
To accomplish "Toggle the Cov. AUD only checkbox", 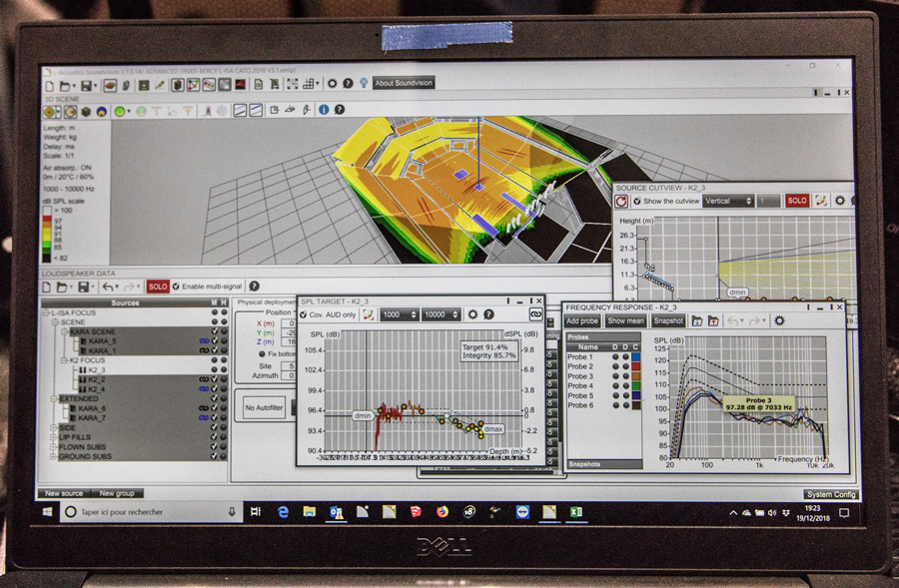I will click(304, 314).
